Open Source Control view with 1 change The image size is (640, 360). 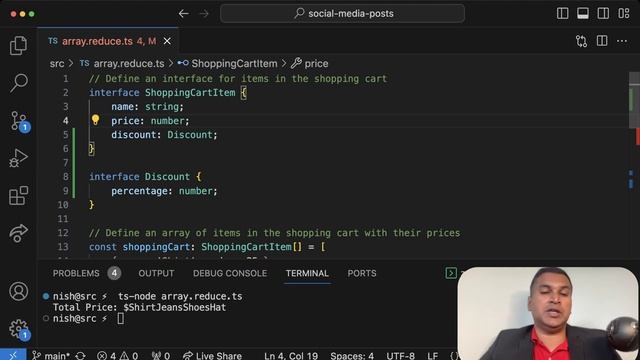(19, 121)
